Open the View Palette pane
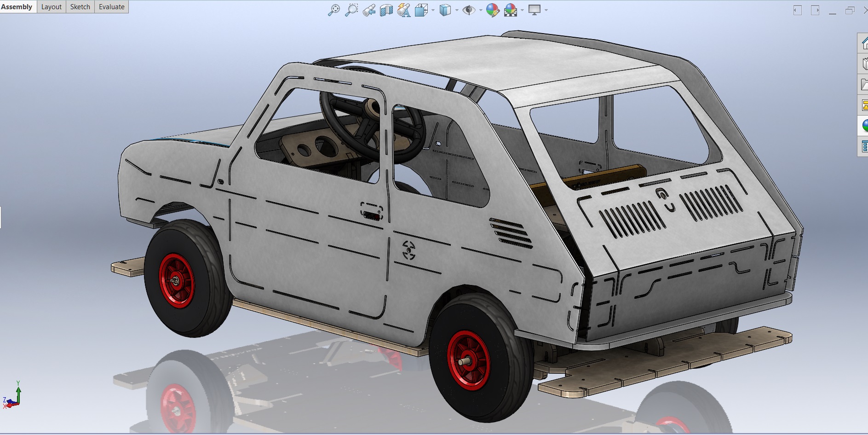Image resolution: width=868 pixels, height=435 pixels. point(863,105)
